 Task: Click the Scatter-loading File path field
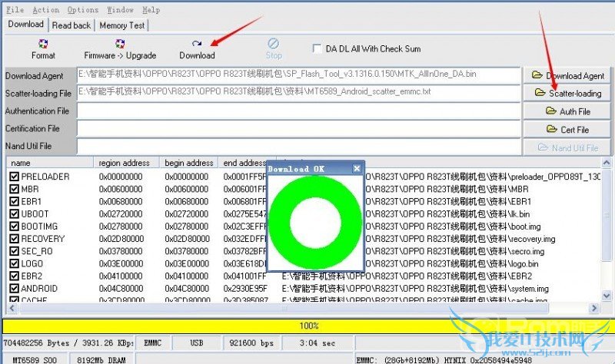pos(298,92)
